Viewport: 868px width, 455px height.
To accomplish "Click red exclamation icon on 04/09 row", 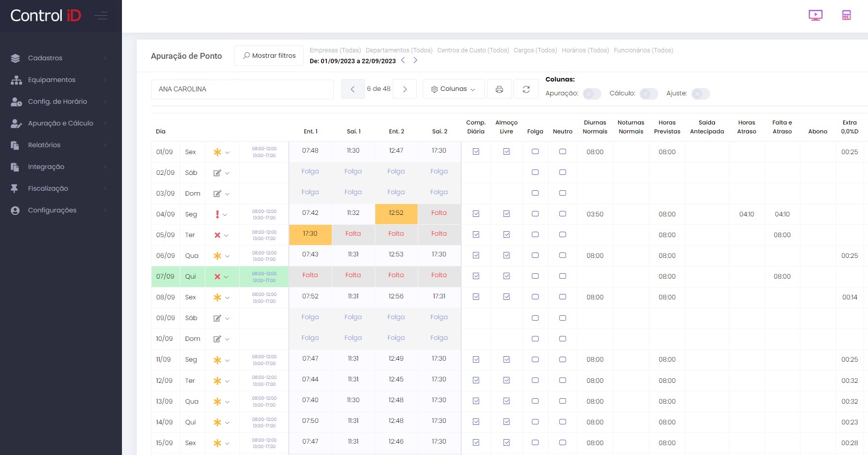I will coord(217,214).
